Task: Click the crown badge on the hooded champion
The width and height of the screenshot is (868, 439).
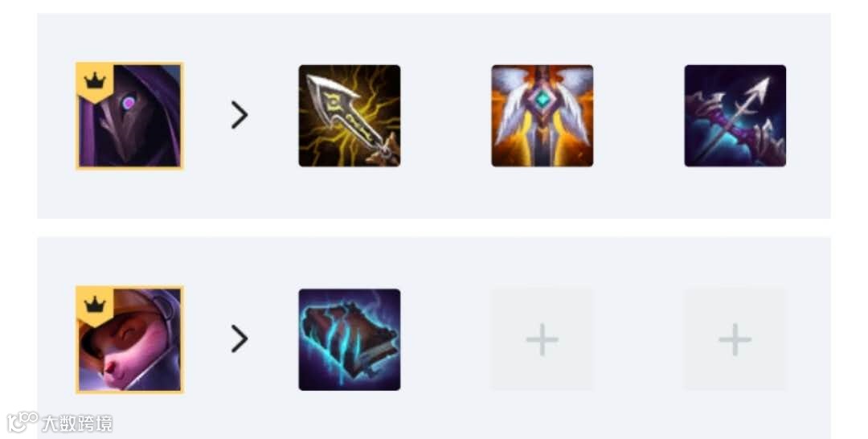Action: [x=95, y=83]
